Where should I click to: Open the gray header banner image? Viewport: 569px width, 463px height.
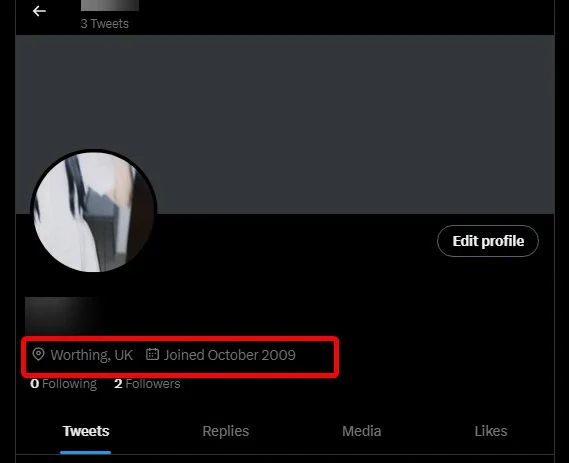point(285,124)
